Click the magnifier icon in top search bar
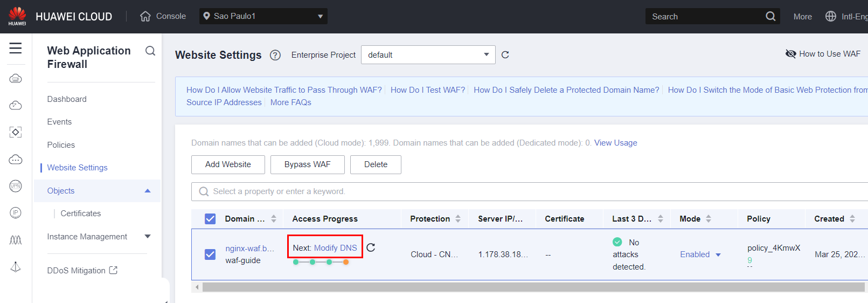The height and width of the screenshot is (303, 868). point(770,17)
